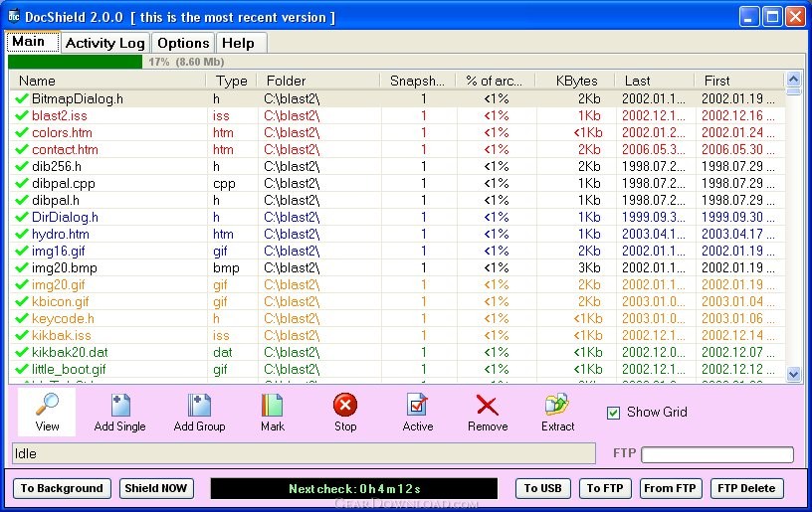Click the To FTP button

[605, 488]
